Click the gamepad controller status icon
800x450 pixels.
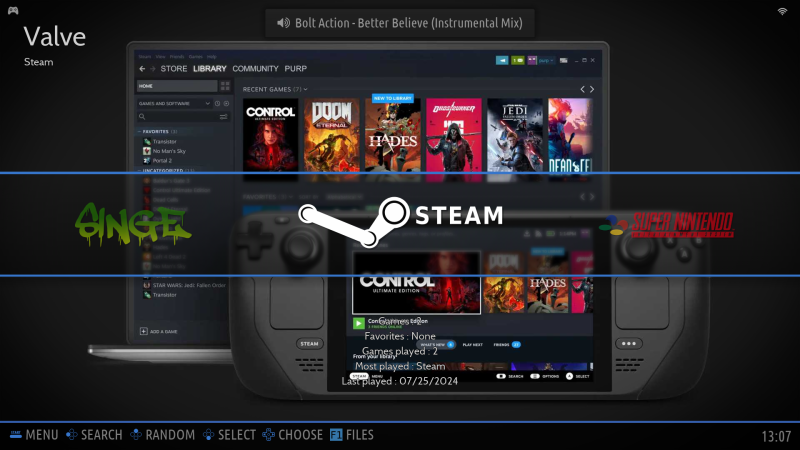click(13, 11)
